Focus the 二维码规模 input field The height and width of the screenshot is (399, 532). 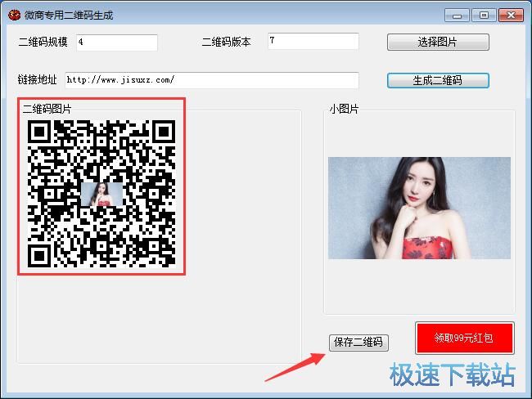[116, 43]
